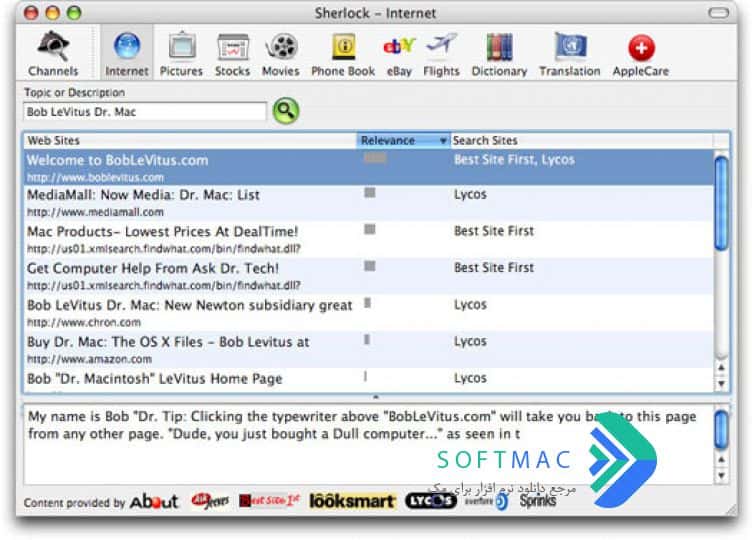Click the pane splitter handle above description
The height and width of the screenshot is (540, 752).
pos(376,398)
